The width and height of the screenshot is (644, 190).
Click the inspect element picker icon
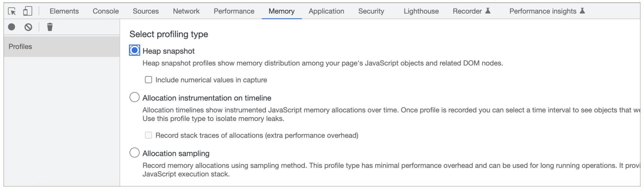point(12,11)
